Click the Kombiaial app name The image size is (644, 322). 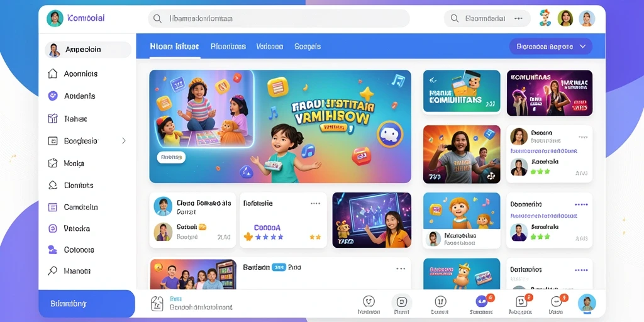[86, 18]
